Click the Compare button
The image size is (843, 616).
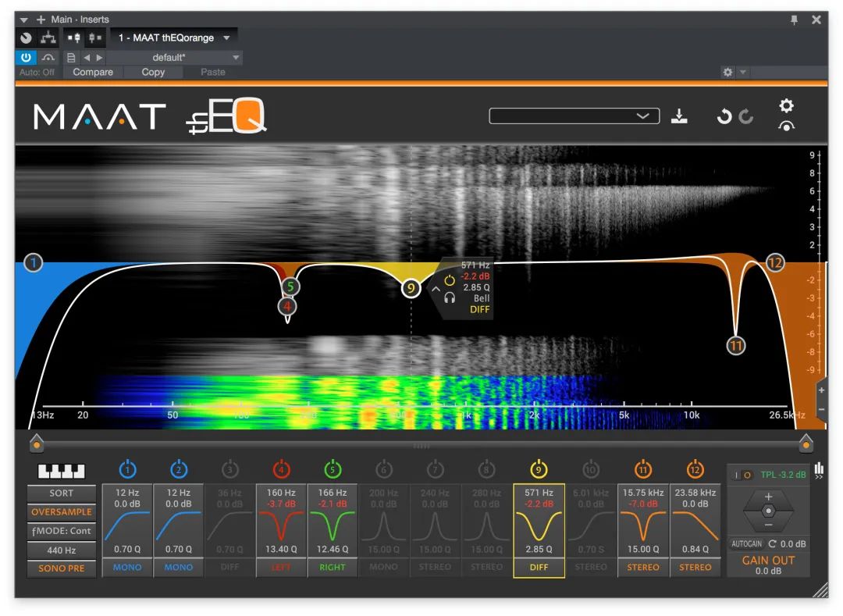coord(93,72)
